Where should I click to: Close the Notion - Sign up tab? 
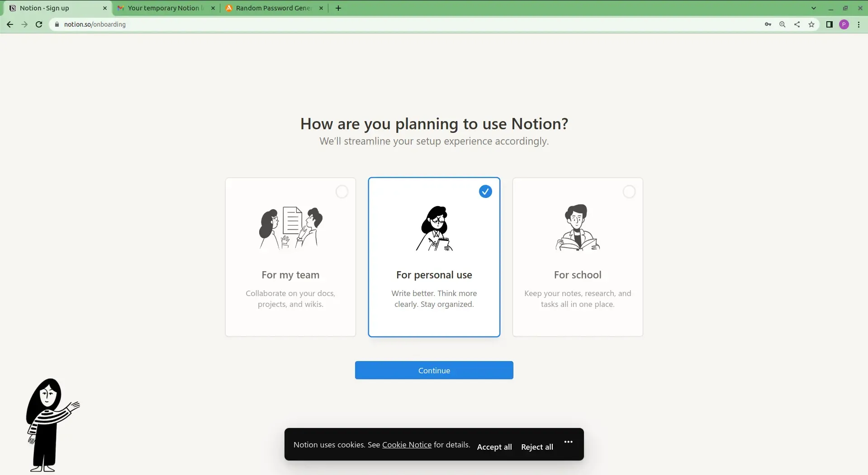click(105, 8)
